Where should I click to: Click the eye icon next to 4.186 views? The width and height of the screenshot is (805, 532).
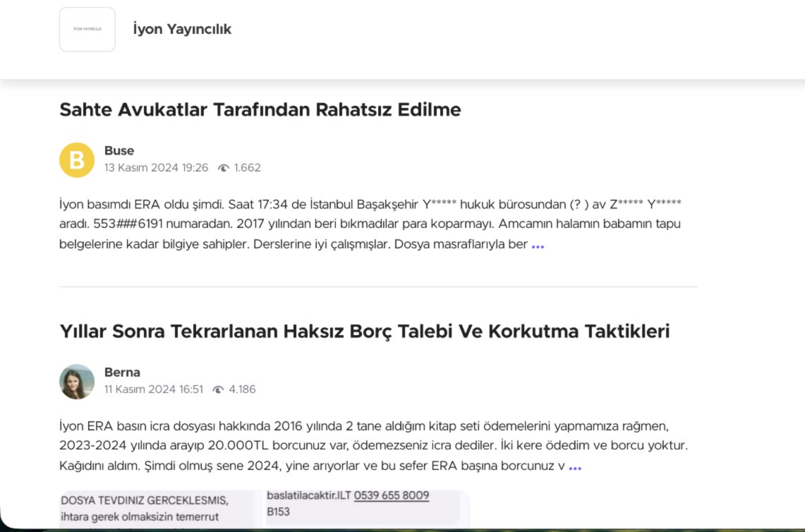219,389
